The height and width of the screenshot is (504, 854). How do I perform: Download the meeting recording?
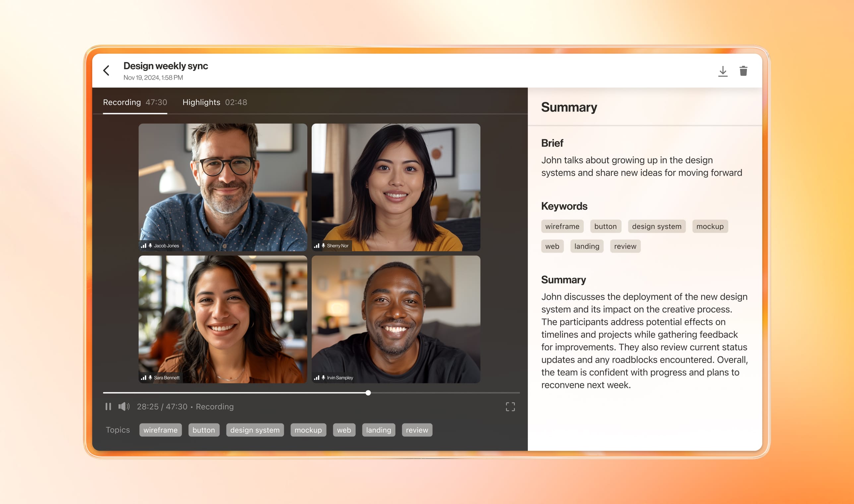point(723,70)
